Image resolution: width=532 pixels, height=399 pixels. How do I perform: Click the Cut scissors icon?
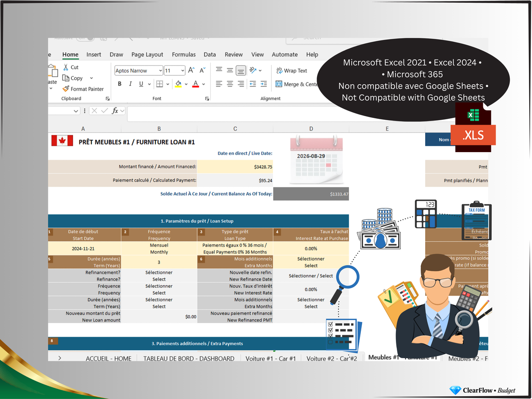[x=66, y=67]
